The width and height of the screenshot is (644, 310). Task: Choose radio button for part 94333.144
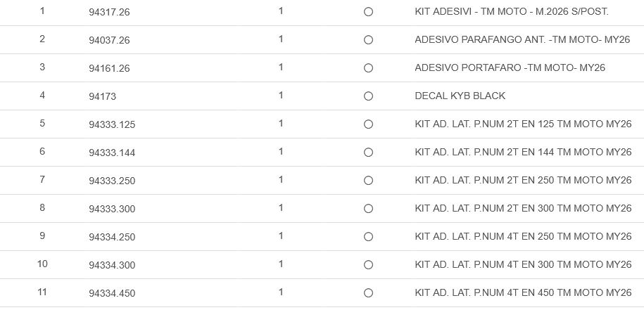click(x=368, y=153)
